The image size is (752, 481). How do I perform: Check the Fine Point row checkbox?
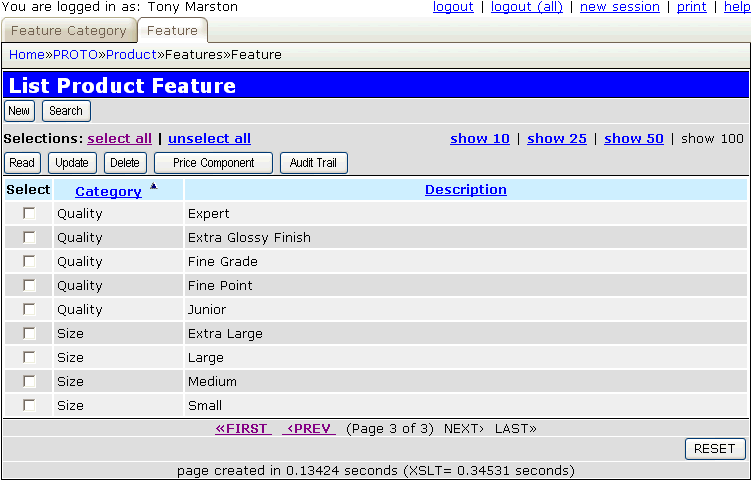[x=29, y=285]
